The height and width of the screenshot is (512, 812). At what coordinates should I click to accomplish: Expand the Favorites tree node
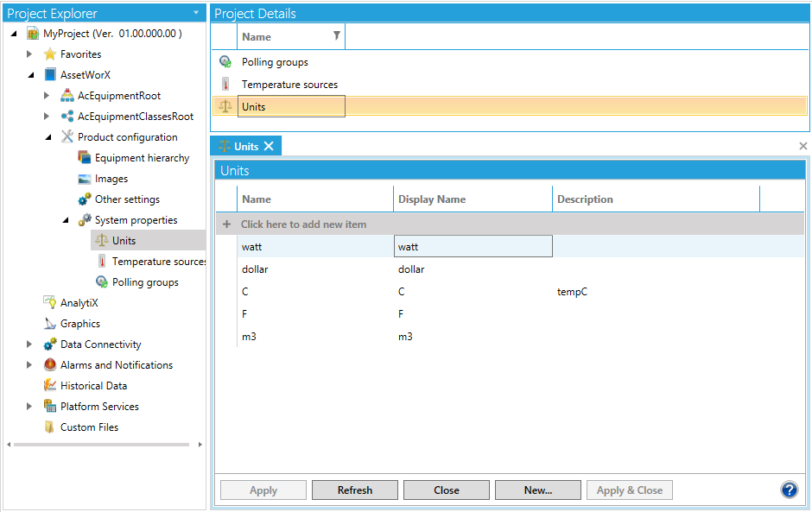29,54
